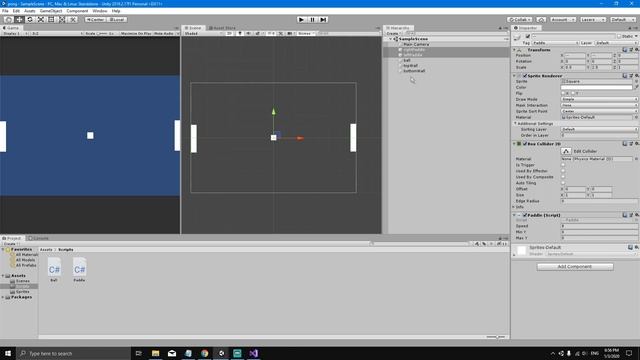Screen dimensions: 640x360
Task: Start Play mode with the Play button
Action: pos(301,20)
